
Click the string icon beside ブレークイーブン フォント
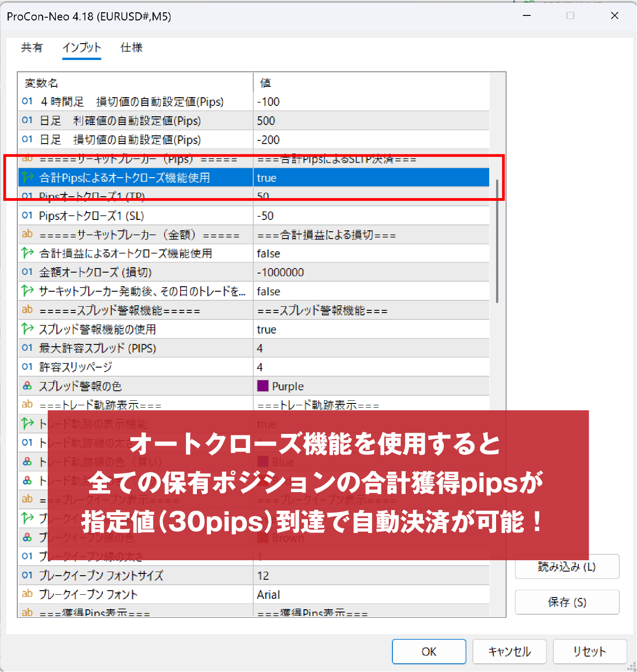(x=27, y=594)
